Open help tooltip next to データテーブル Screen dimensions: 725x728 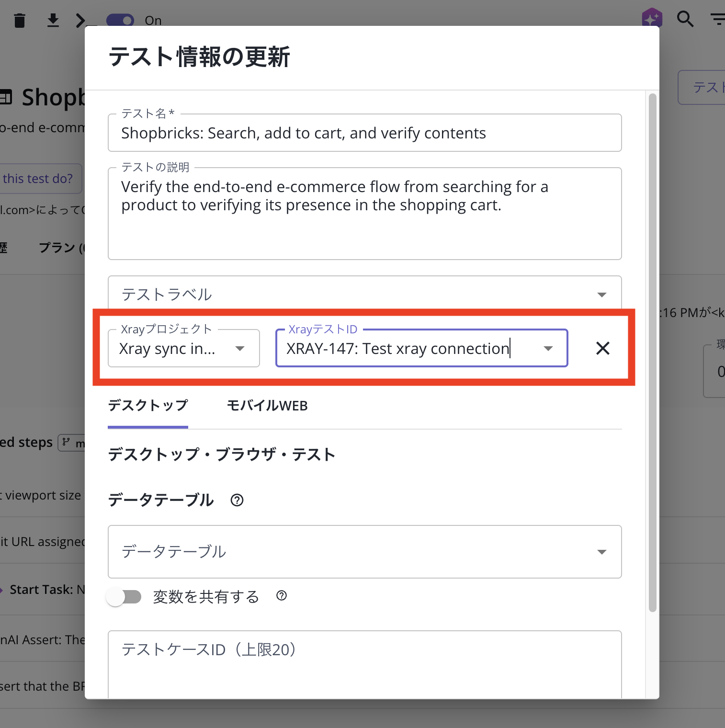pos(237,500)
